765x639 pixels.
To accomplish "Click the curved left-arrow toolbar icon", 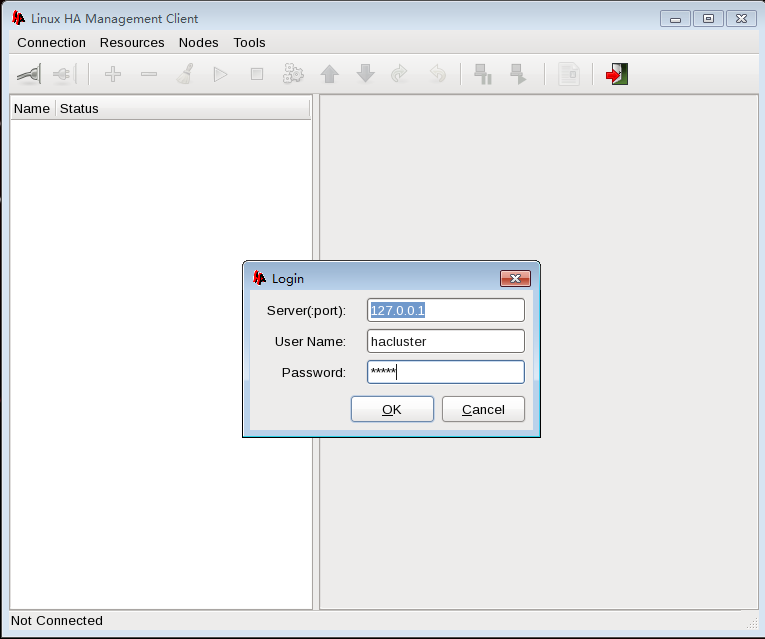I will coord(438,74).
